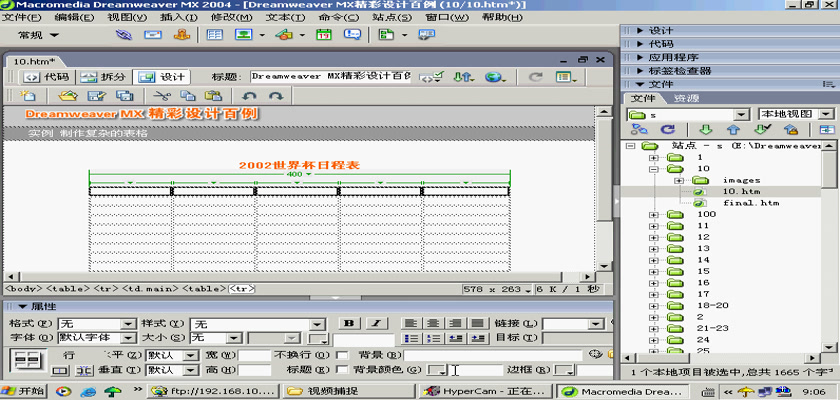Undo the last action
Screen dimensions: 840x400
[250, 96]
